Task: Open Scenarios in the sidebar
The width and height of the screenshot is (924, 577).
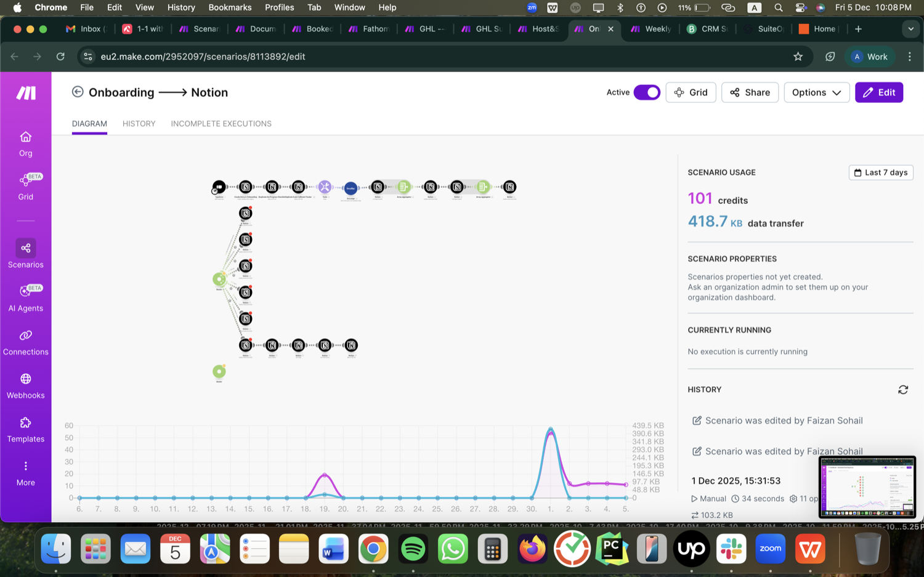Action: pos(25,254)
